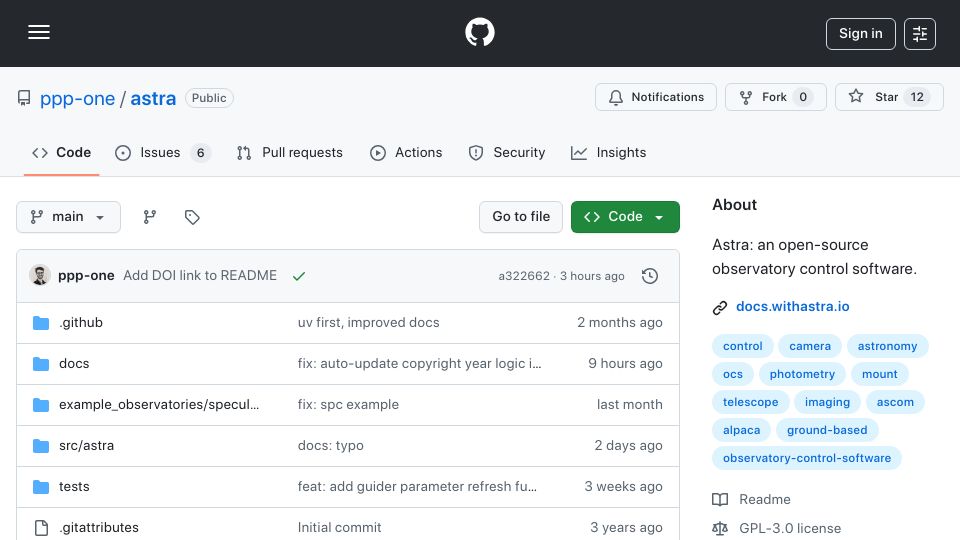Open the Issues tab
The width and height of the screenshot is (960, 540).
[x=163, y=152]
